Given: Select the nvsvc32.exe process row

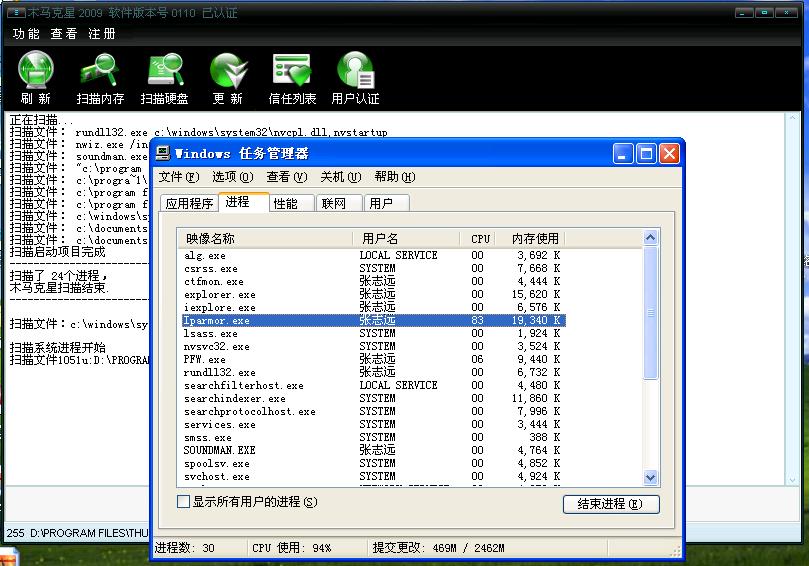Looking at the screenshot, I should pyautogui.click(x=374, y=346).
